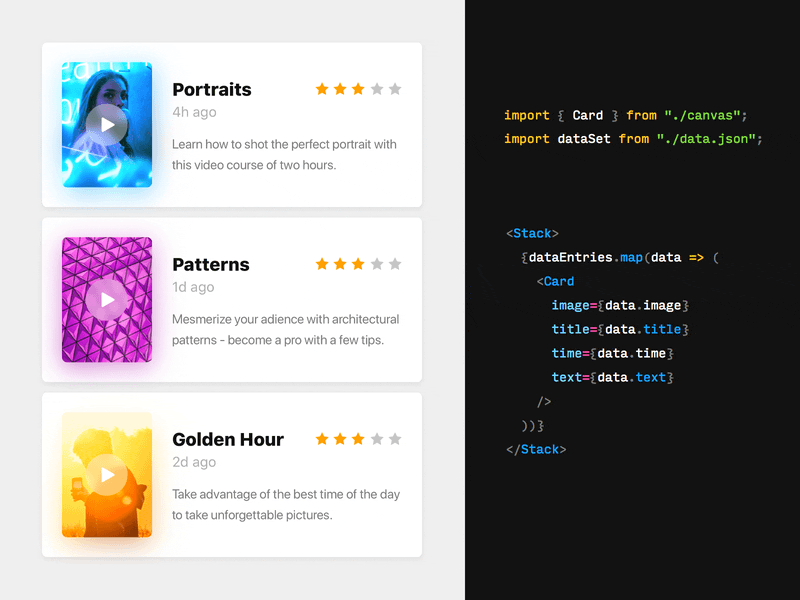Screen dimensions: 800x600
Task: Click the fourth gray star on Golden Hour
Action: (x=376, y=438)
